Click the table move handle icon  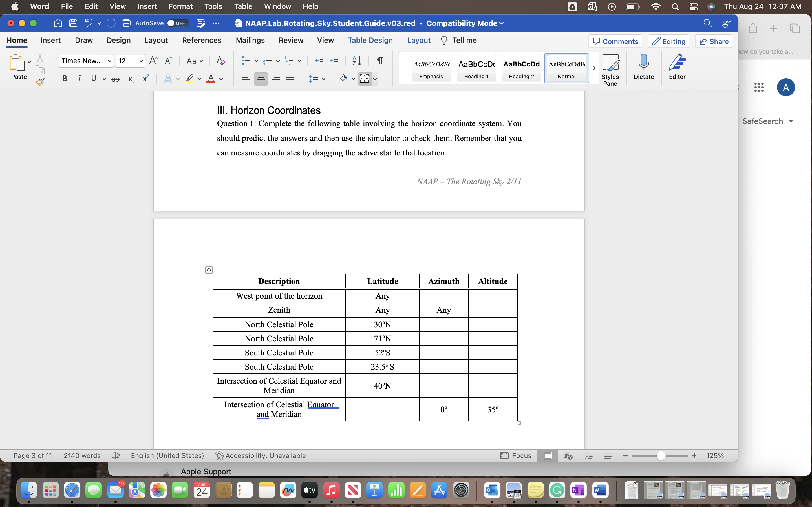pyautogui.click(x=209, y=270)
